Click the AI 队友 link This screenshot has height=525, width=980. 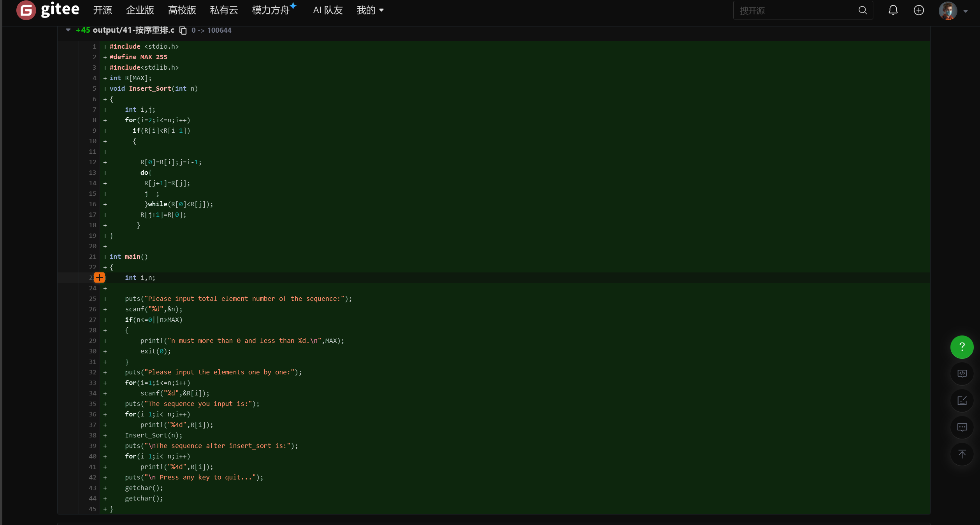click(x=328, y=10)
